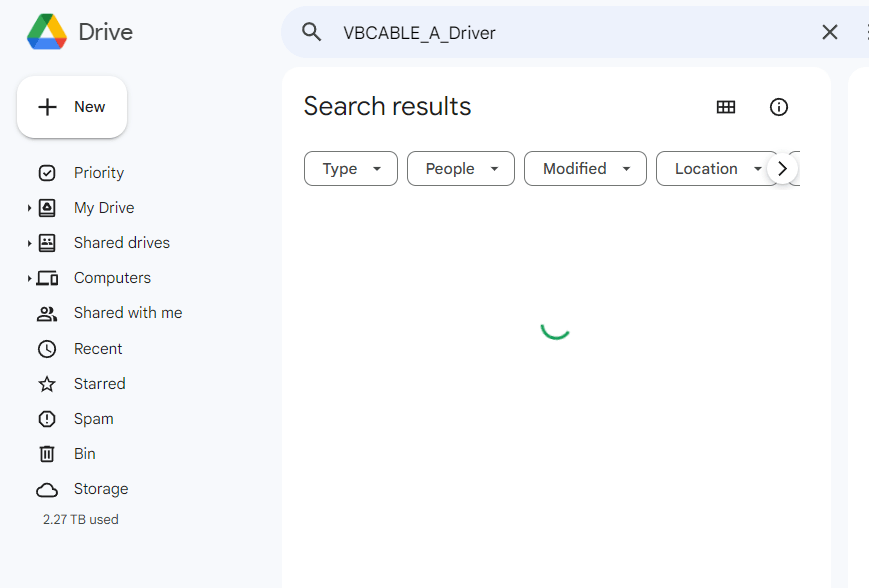Open the Storage section
The image size is (869, 588).
tap(101, 489)
